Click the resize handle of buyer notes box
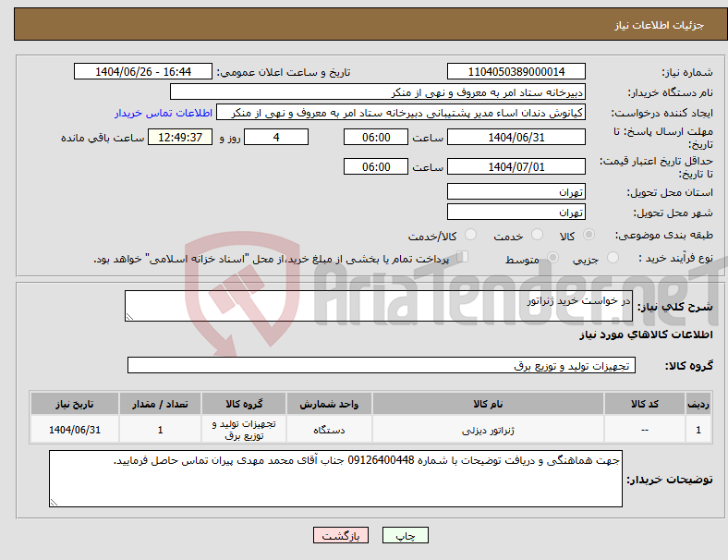Image resolution: width=728 pixels, height=560 pixels. 54,503
